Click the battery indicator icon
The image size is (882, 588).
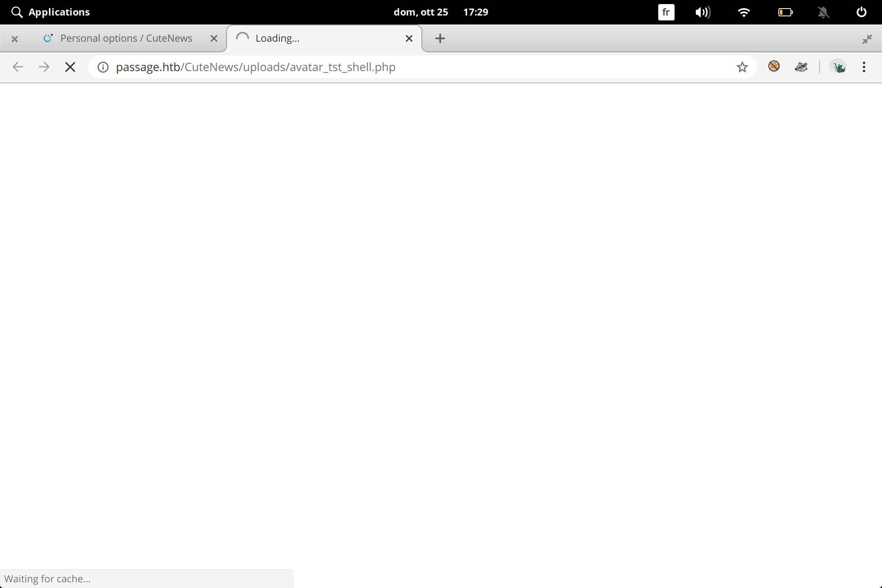[784, 12]
